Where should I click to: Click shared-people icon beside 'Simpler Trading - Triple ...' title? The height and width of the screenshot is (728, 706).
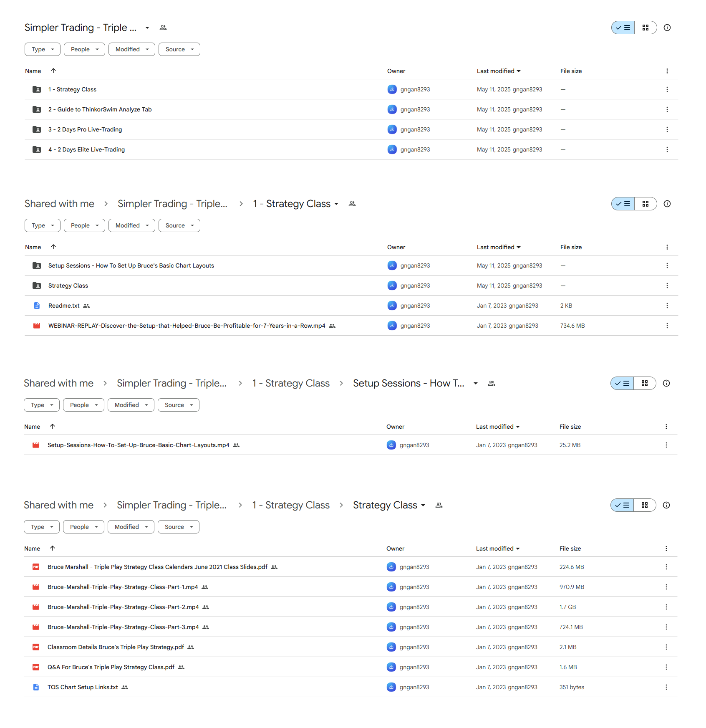(163, 28)
